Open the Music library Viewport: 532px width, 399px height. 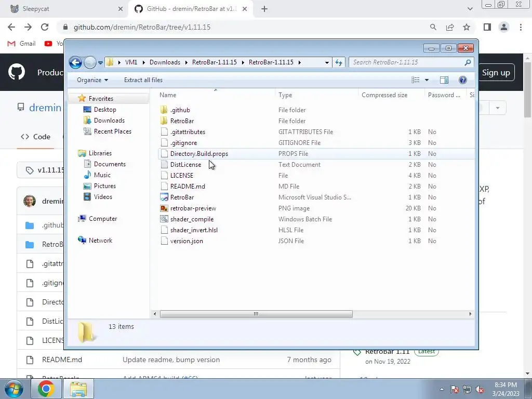coord(102,175)
